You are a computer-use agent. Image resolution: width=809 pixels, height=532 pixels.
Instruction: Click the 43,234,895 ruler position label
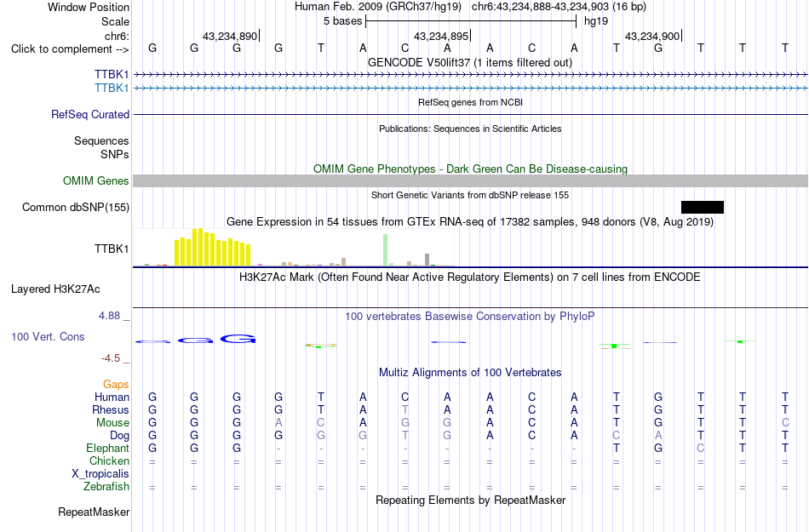pos(441,36)
